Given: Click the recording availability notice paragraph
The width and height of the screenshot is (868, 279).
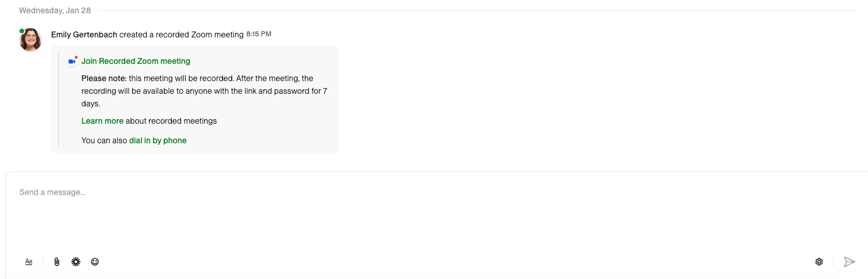Looking at the screenshot, I should [x=205, y=91].
